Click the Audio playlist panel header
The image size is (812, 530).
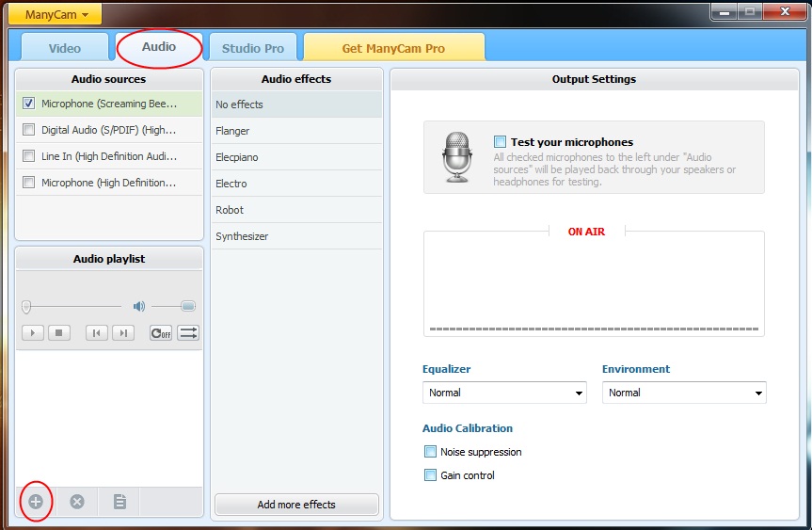(109, 259)
